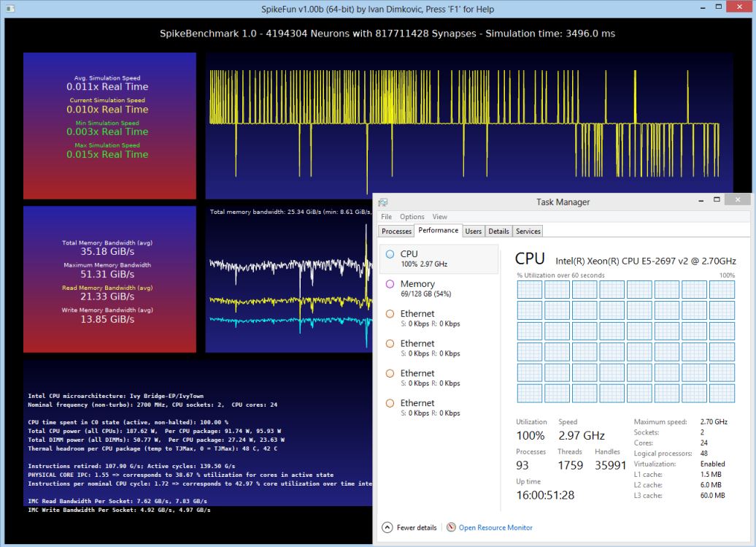
Task: Switch to the Users tab
Action: click(x=473, y=231)
